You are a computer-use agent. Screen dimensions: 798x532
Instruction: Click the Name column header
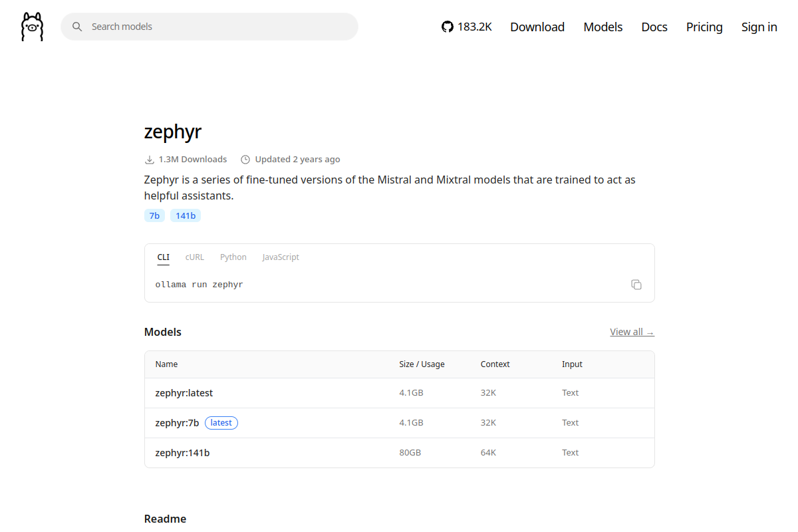166,364
